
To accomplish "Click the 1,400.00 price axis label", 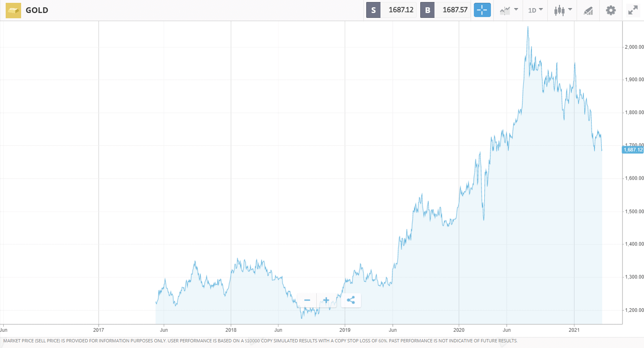I will 634,244.
